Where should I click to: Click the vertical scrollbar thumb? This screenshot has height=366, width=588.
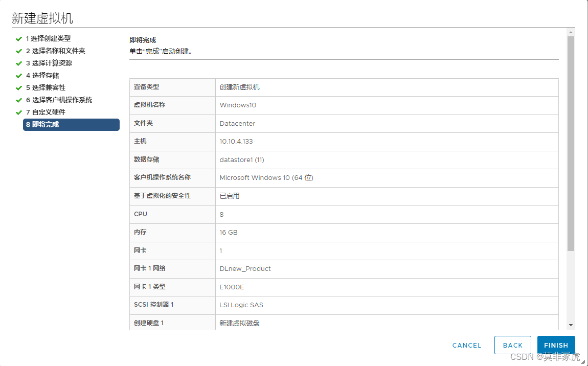click(x=571, y=144)
